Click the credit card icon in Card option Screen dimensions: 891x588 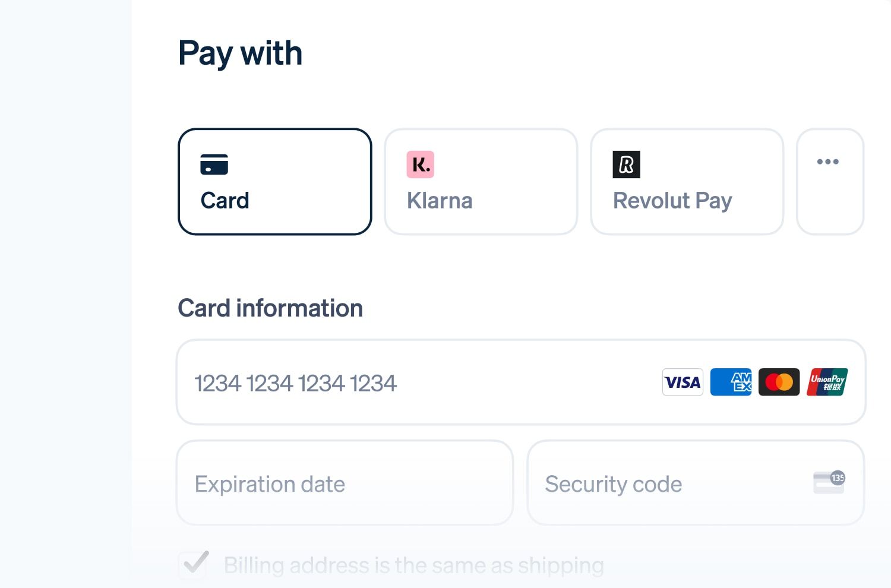pyautogui.click(x=214, y=165)
